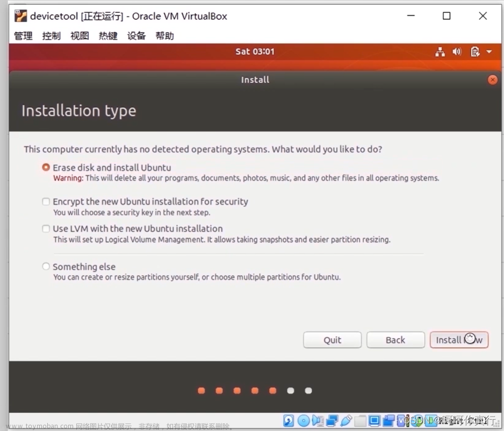Click the Ubuntu network status icon
This screenshot has width=504, height=431.
440,52
